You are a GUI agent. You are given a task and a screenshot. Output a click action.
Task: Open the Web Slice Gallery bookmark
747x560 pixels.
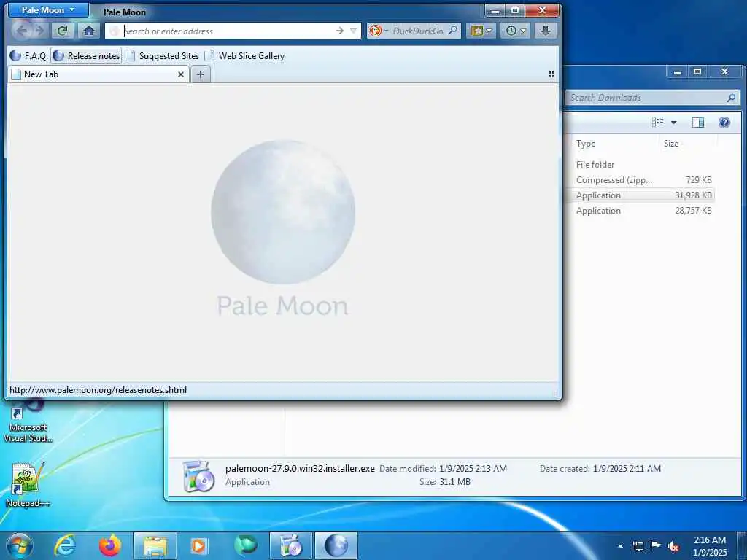pos(244,55)
